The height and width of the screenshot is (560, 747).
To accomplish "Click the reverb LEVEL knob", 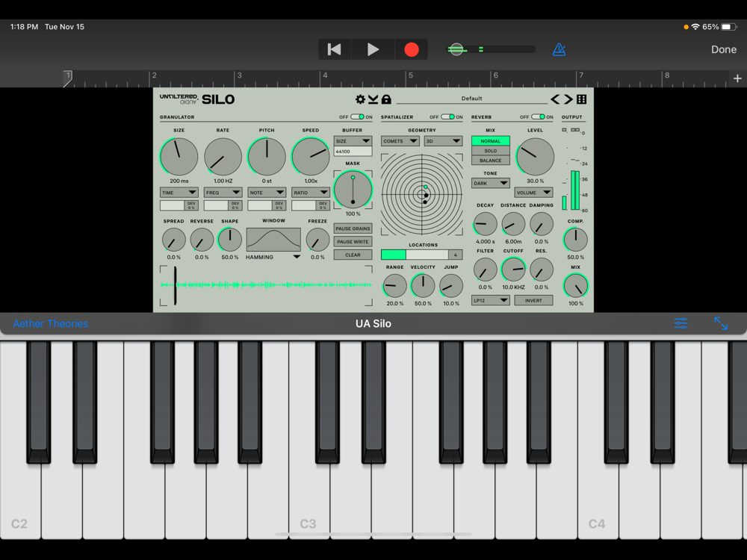I will 535,157.
